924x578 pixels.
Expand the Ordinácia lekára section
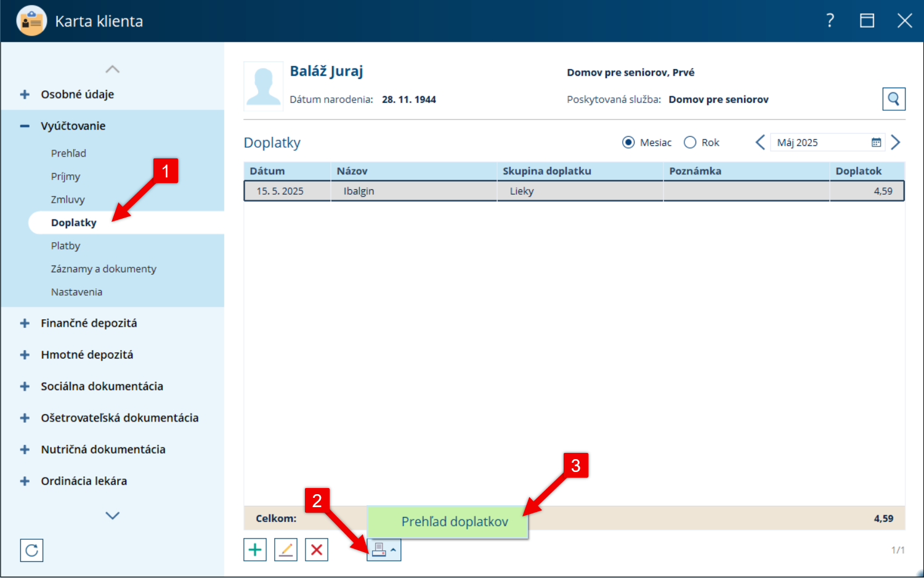[x=25, y=481]
